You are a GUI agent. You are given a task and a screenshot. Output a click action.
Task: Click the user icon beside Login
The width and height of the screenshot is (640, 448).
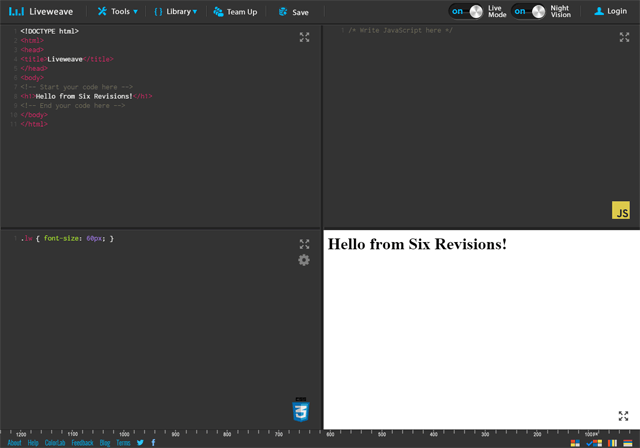click(599, 11)
